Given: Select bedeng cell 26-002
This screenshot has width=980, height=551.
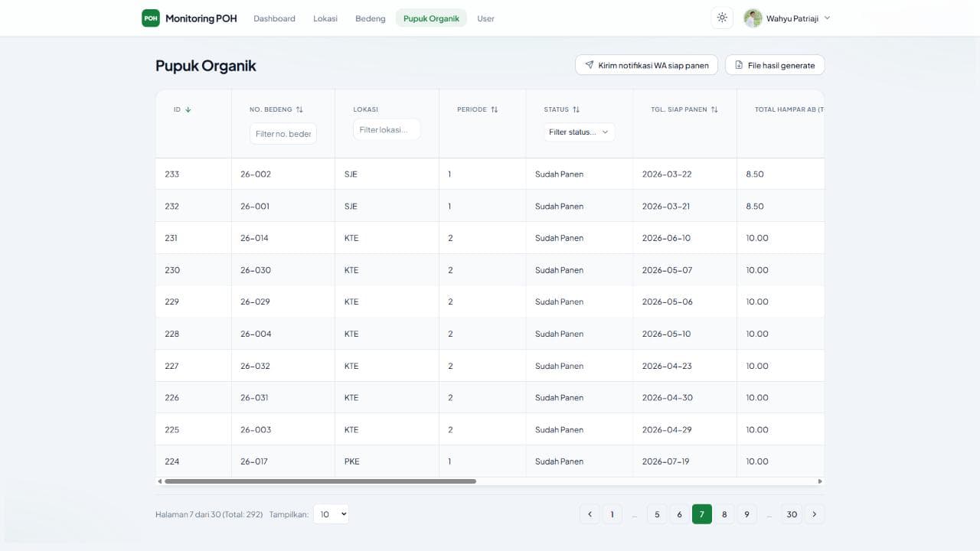Looking at the screenshot, I should click(x=256, y=174).
